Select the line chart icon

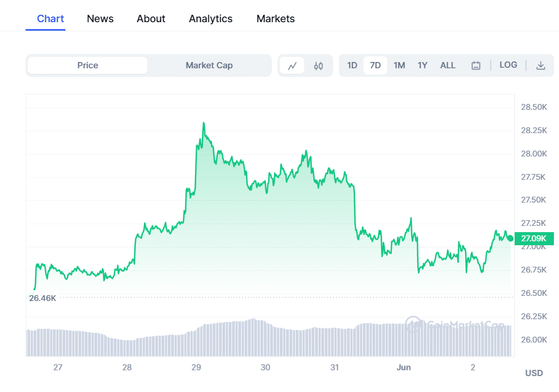point(292,65)
